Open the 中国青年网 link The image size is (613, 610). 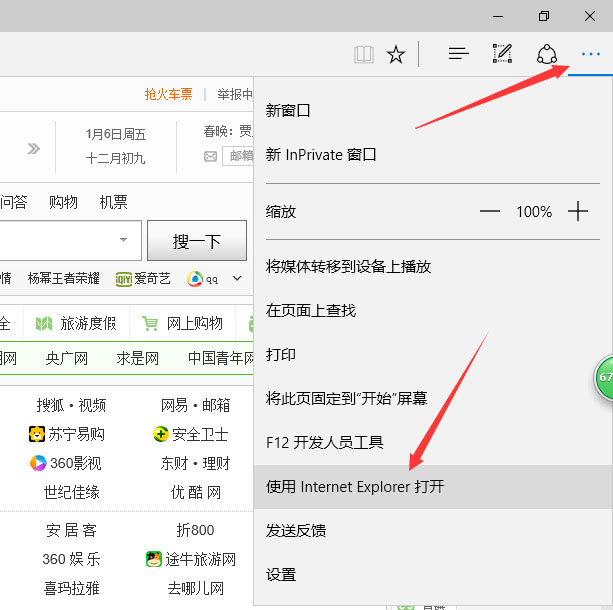(x=220, y=358)
